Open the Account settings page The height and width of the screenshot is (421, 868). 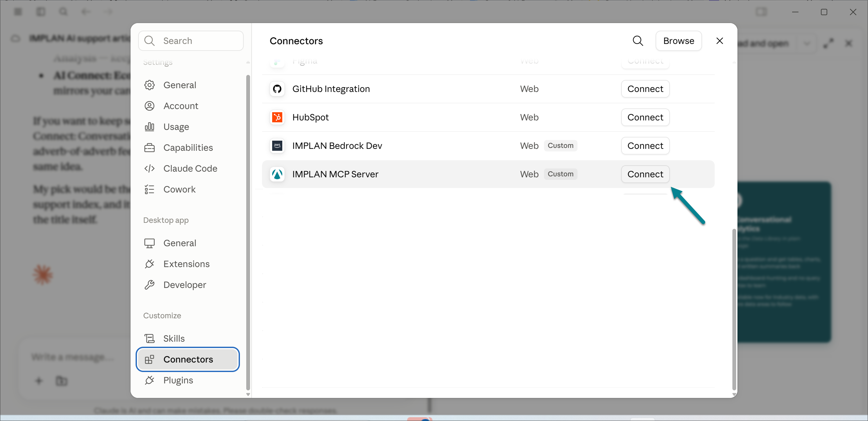click(x=188, y=106)
